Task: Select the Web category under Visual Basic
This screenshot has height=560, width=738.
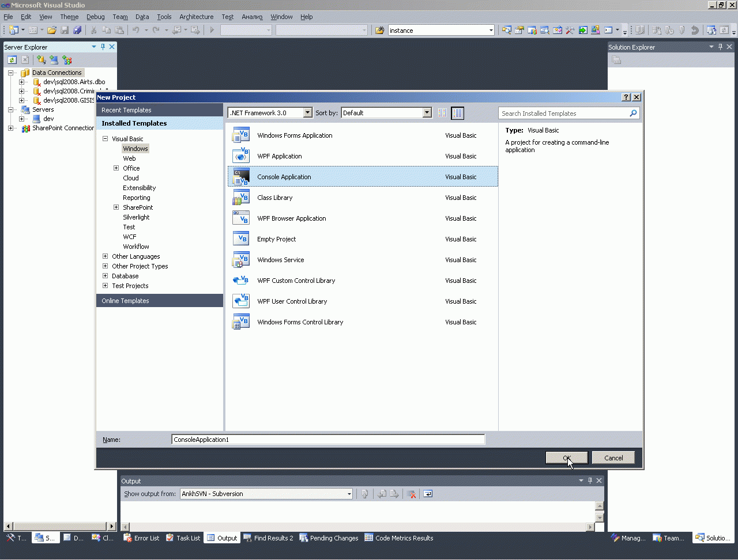Action: 129,158
